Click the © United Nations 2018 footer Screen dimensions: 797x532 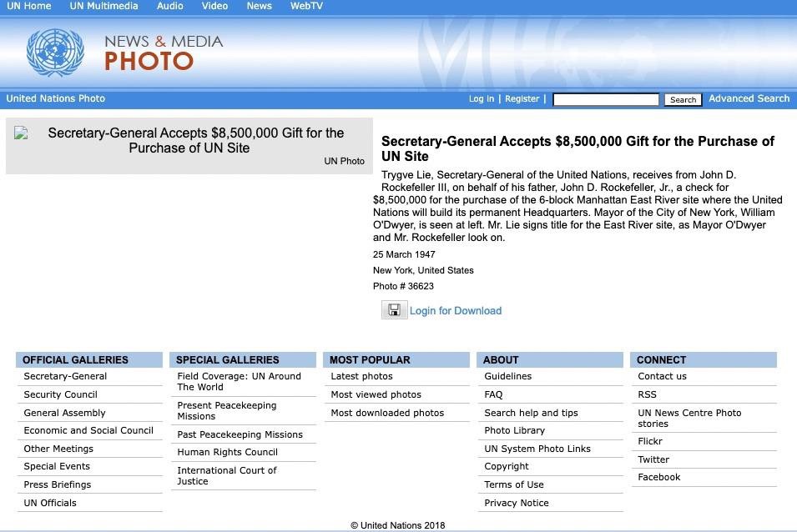pos(398,525)
